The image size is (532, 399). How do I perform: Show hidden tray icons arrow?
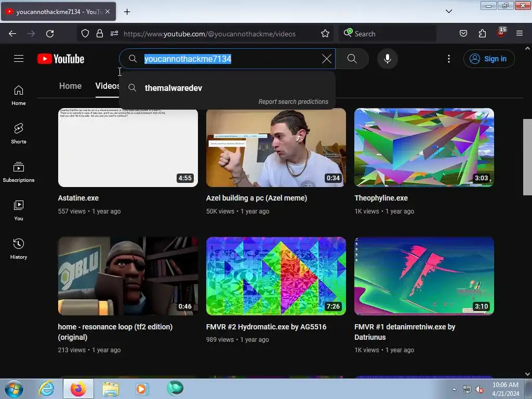point(454,389)
